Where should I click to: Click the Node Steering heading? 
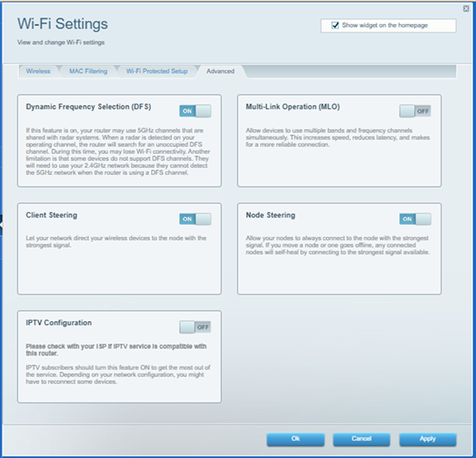pos(270,215)
